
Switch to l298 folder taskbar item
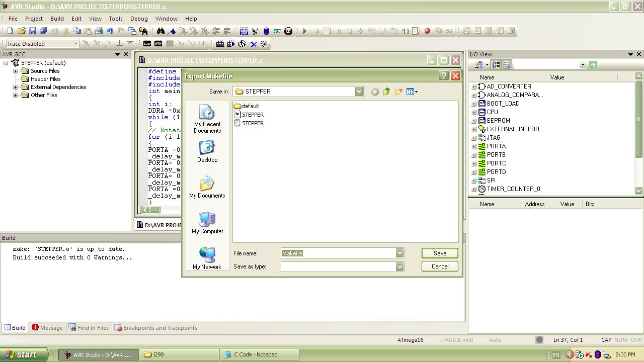point(179,354)
